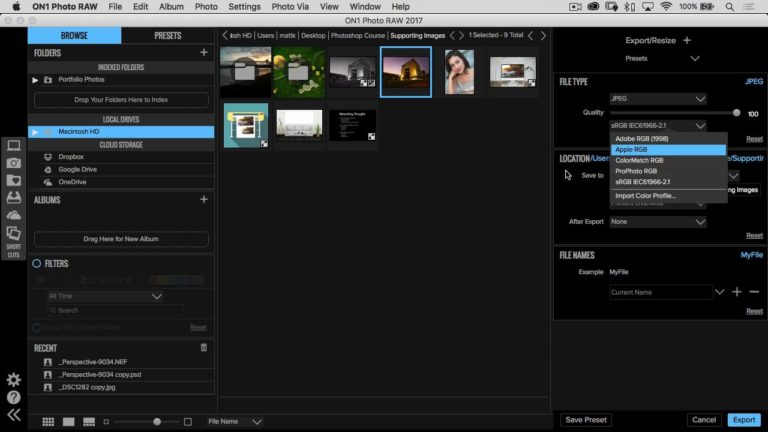
Task: Enable the Filters toggle circle
Action: [x=37, y=264]
